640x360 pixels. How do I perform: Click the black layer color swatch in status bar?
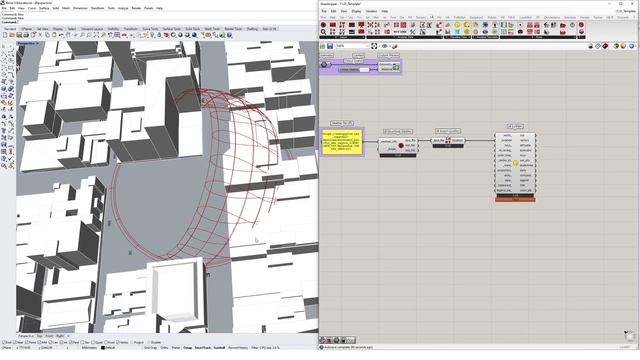[x=103, y=347]
